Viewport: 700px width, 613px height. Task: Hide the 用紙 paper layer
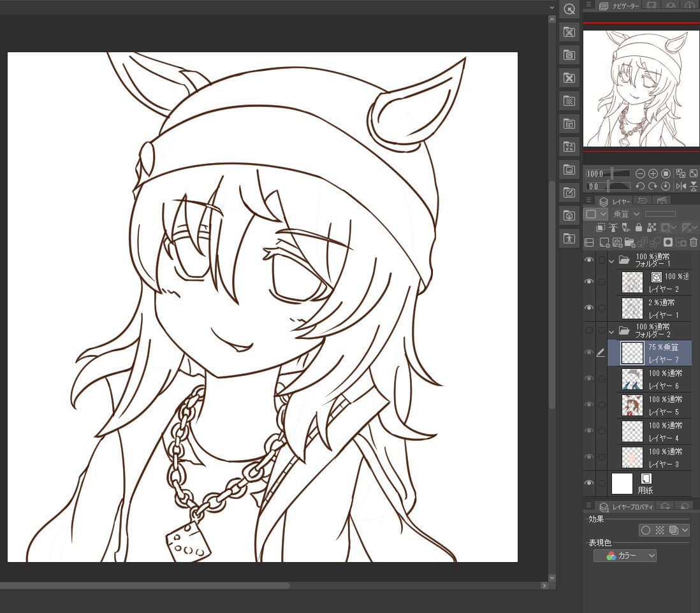(x=589, y=483)
